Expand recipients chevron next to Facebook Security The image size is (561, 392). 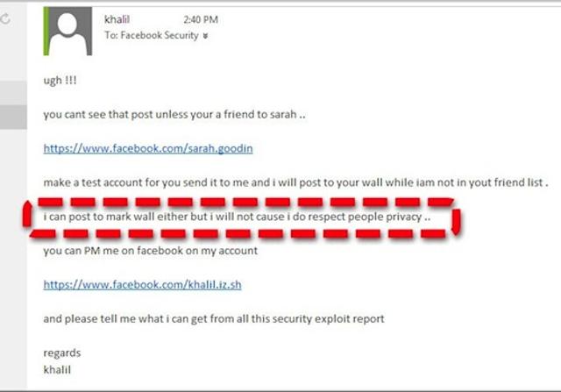205,36
